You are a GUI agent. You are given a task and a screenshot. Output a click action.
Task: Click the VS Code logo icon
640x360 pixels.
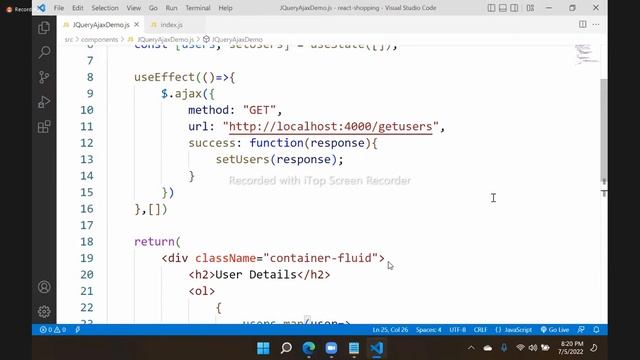coord(41,8)
